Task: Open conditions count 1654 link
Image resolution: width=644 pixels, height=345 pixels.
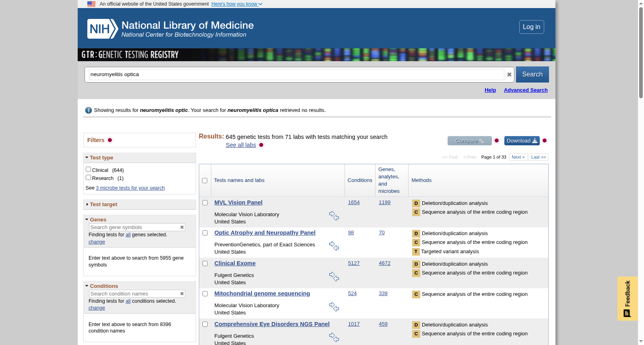Action: tap(354, 202)
